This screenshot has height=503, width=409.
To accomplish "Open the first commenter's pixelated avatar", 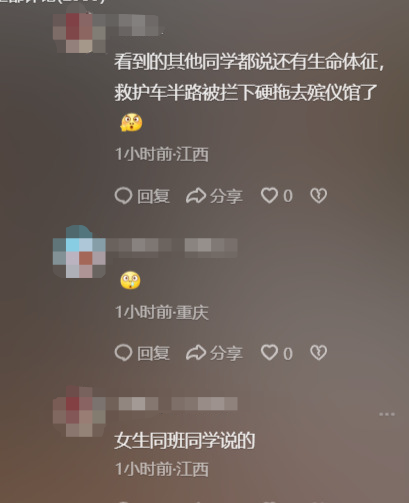I will [x=79, y=33].
